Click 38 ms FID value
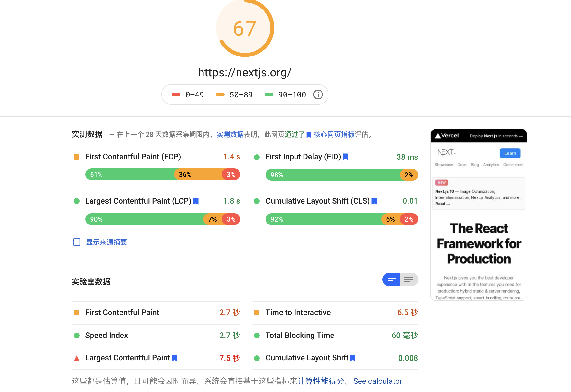The image size is (571, 392). click(407, 157)
